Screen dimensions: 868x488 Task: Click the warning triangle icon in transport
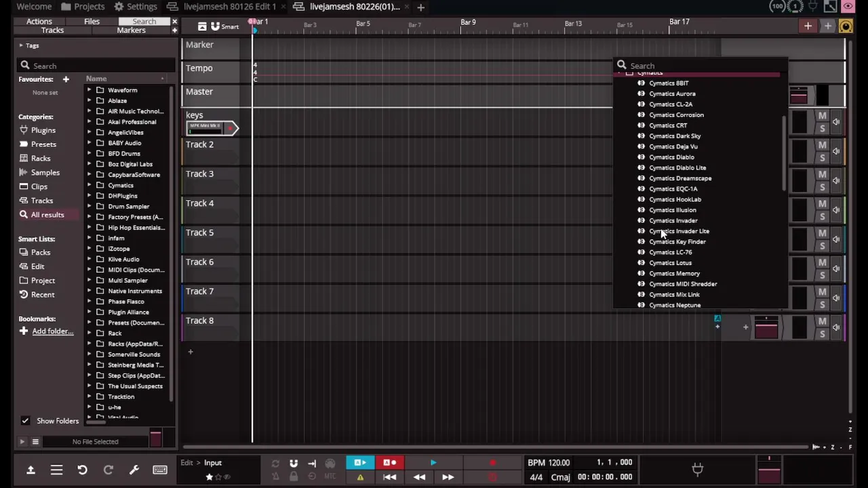coord(360,477)
